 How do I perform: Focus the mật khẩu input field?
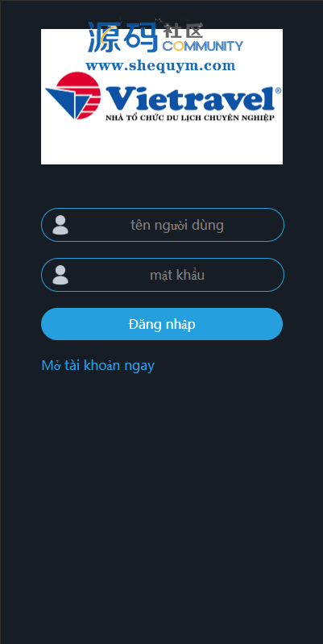(x=163, y=275)
